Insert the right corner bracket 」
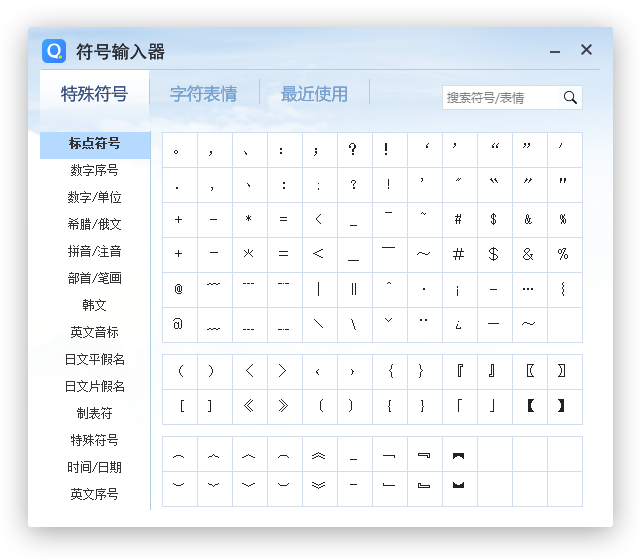This screenshot has height=560, width=641. (x=492, y=406)
